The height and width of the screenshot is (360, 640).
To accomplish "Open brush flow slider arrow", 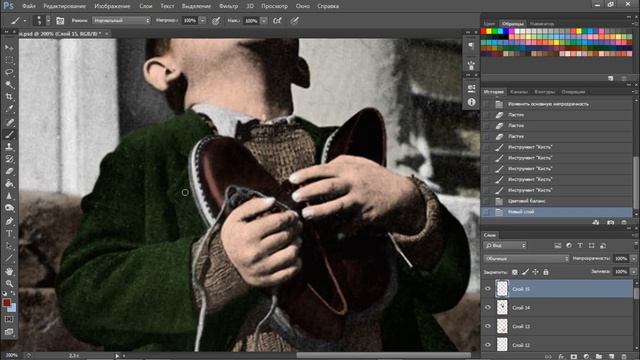I will pyautogui.click(x=264, y=20).
